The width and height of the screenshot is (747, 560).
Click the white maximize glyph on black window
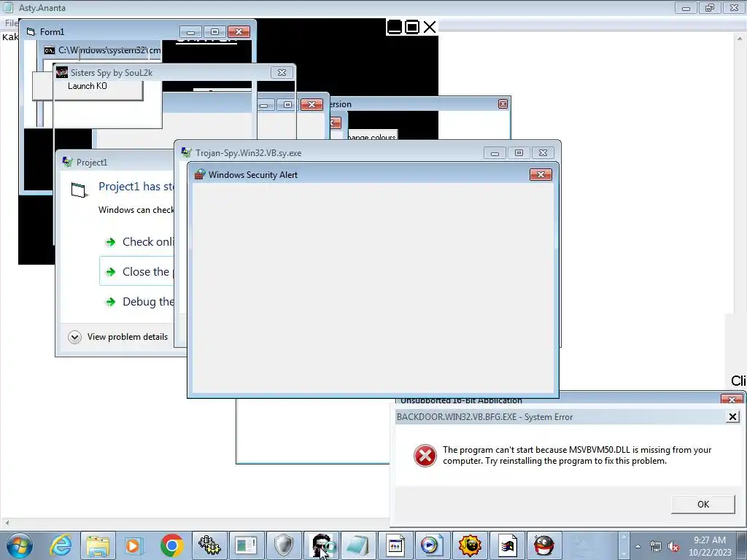(x=412, y=27)
